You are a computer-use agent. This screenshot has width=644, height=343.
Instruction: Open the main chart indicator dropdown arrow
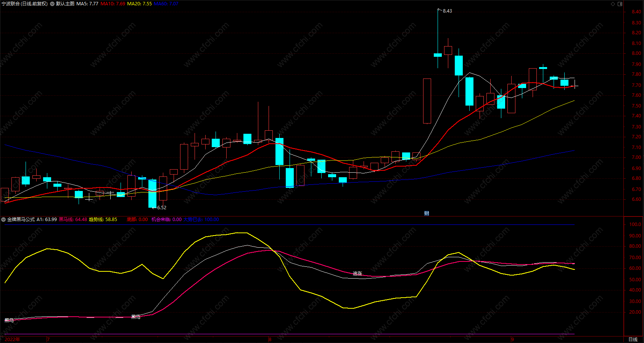(x=52, y=4)
